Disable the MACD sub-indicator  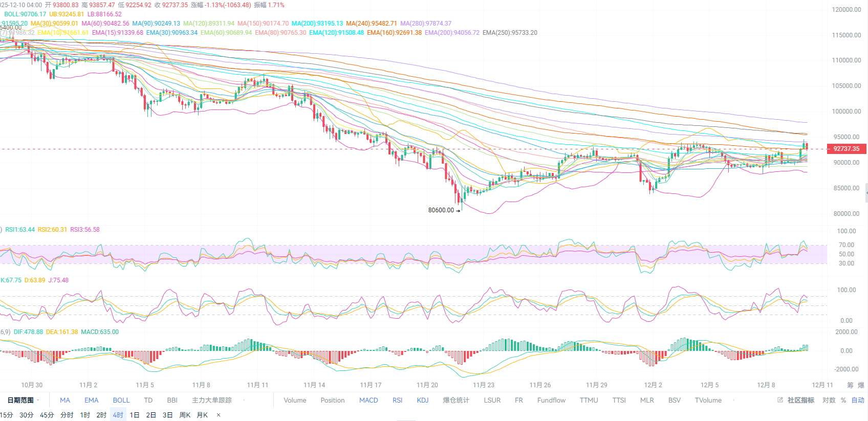[x=368, y=400]
